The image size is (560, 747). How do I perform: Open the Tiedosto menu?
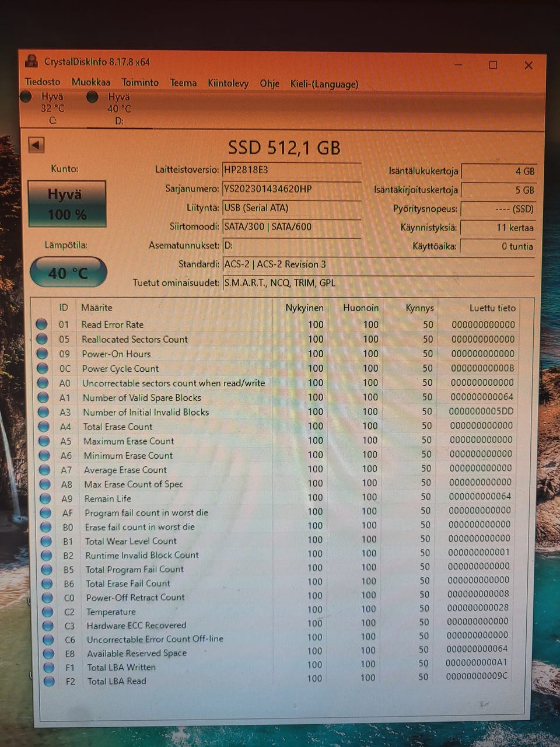(43, 82)
